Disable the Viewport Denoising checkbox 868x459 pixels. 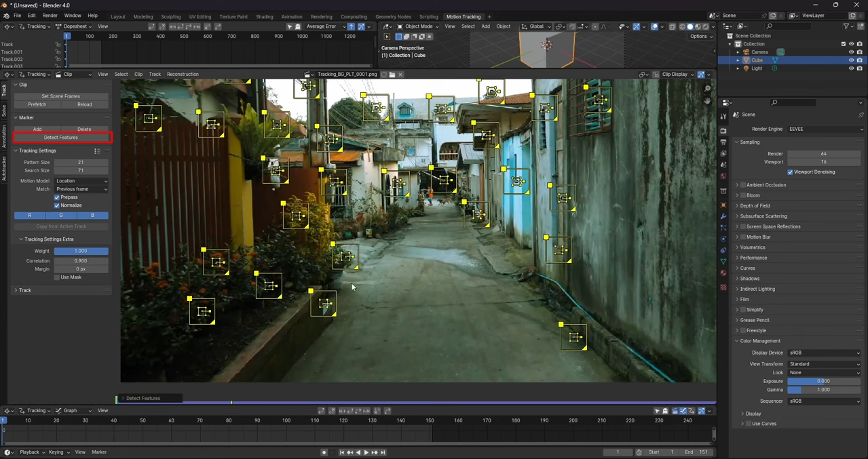point(790,172)
